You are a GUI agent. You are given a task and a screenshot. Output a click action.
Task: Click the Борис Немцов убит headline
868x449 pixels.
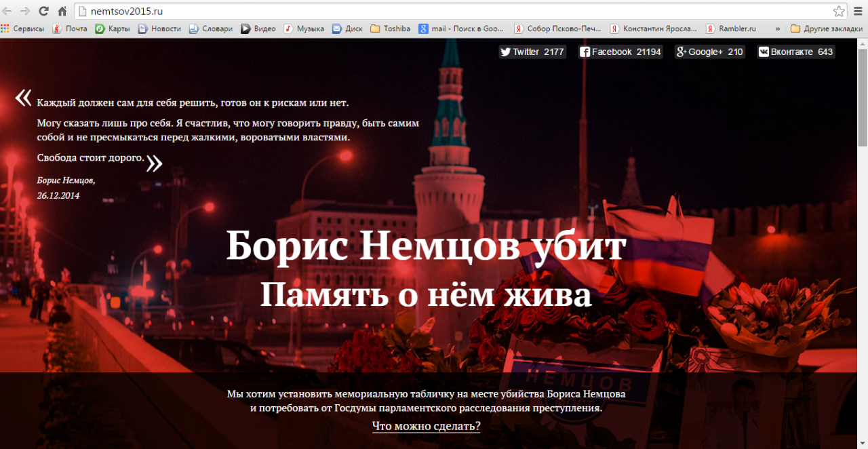coord(426,246)
